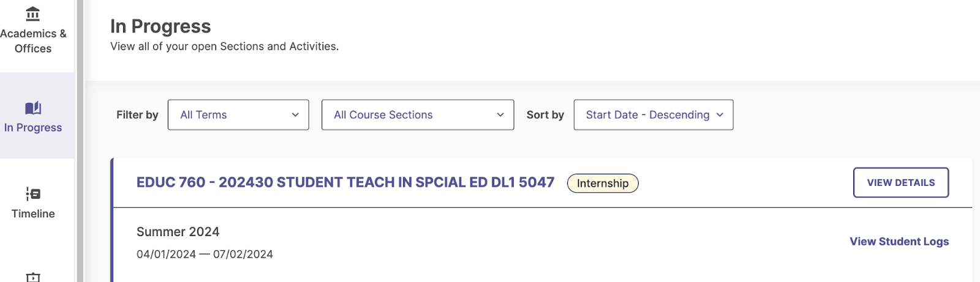Click the Academics & Offices building icon
Viewport: 980px width, 282px height.
tap(33, 13)
